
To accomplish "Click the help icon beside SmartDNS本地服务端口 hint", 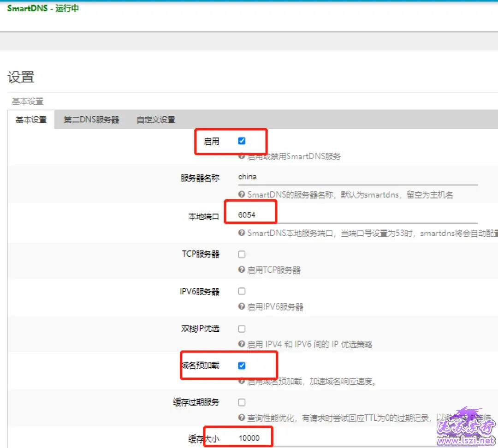I will pos(241,233).
